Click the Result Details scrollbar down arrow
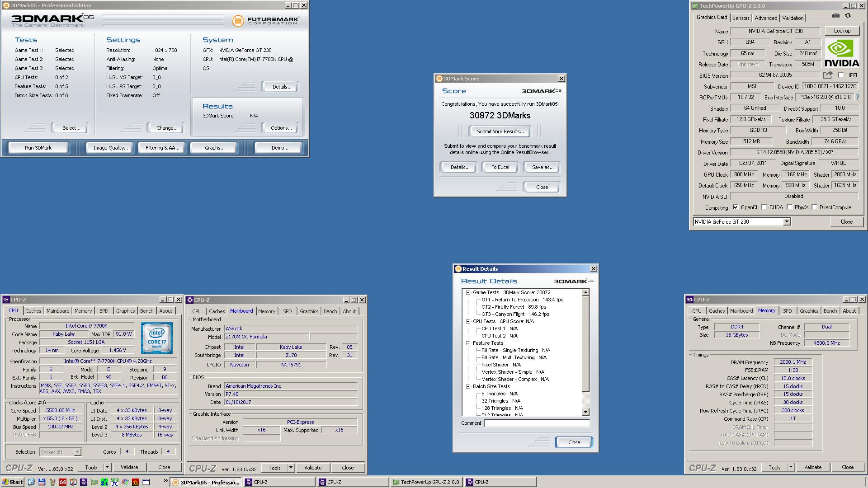 click(x=586, y=412)
